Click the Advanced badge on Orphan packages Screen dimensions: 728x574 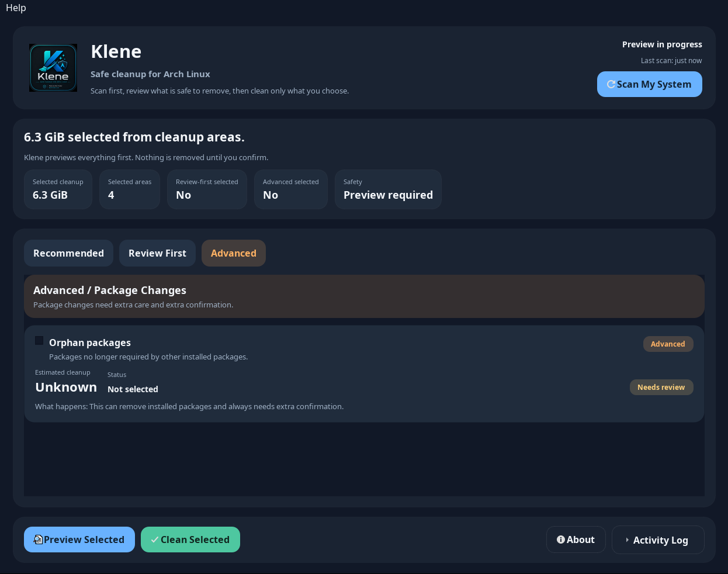pos(668,344)
